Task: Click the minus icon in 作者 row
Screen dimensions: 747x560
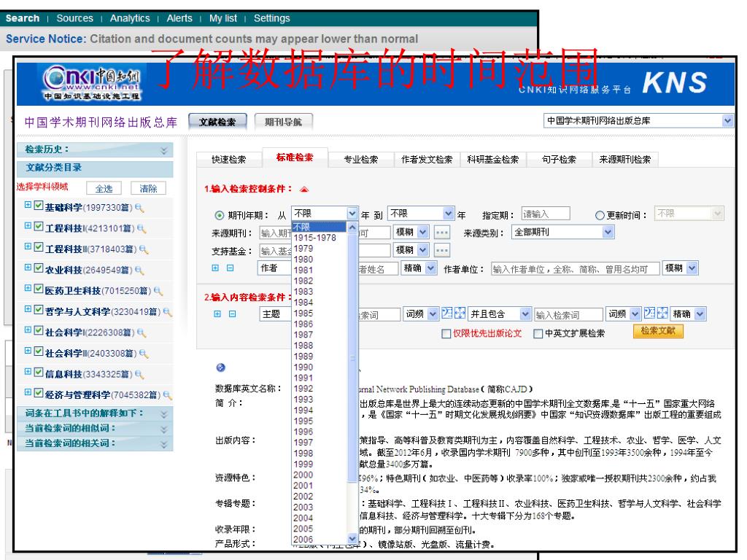Action: tap(230, 268)
